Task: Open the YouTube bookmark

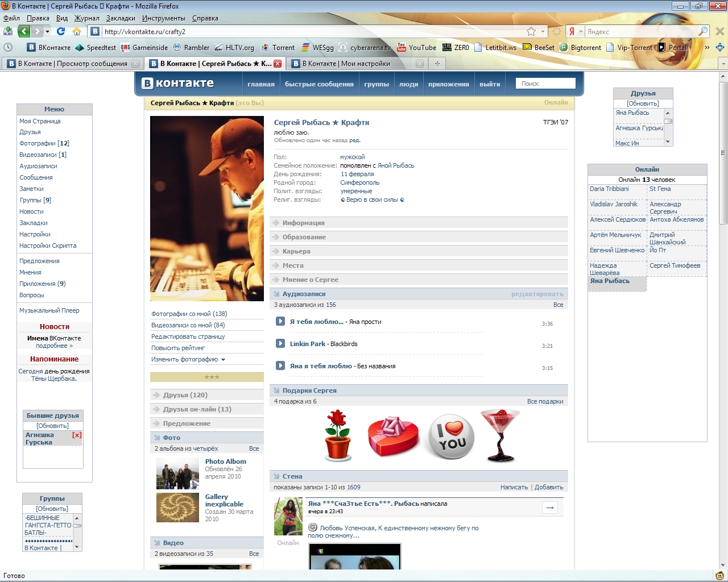Action: 417,47
